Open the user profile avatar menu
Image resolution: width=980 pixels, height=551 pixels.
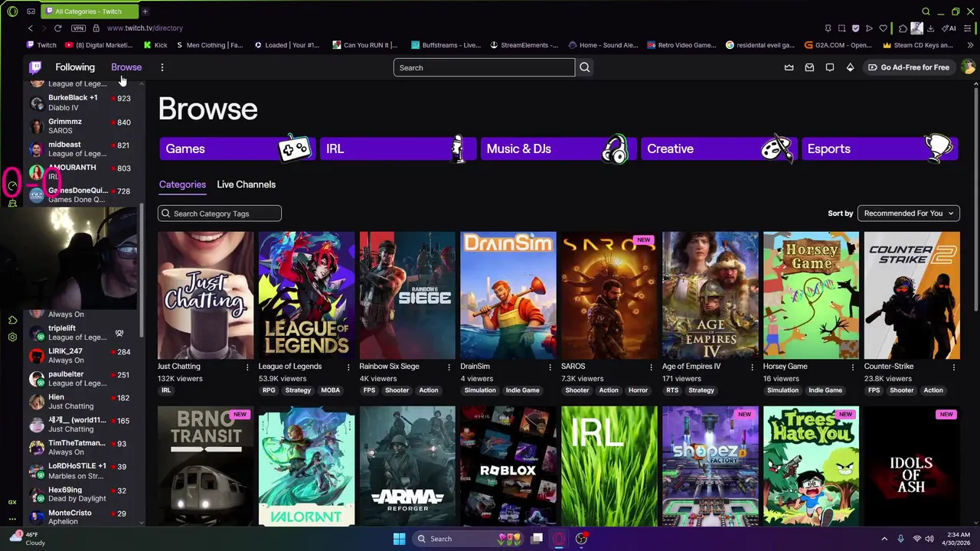969,67
